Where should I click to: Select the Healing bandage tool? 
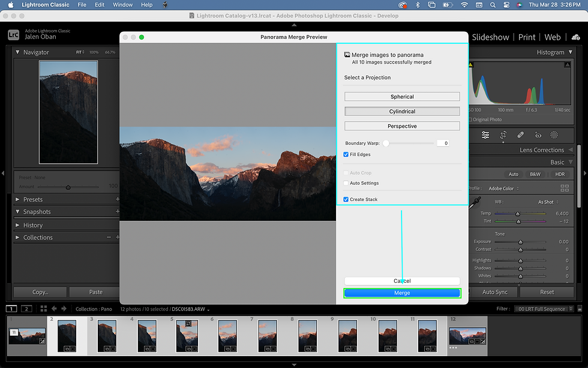pyautogui.click(x=521, y=135)
